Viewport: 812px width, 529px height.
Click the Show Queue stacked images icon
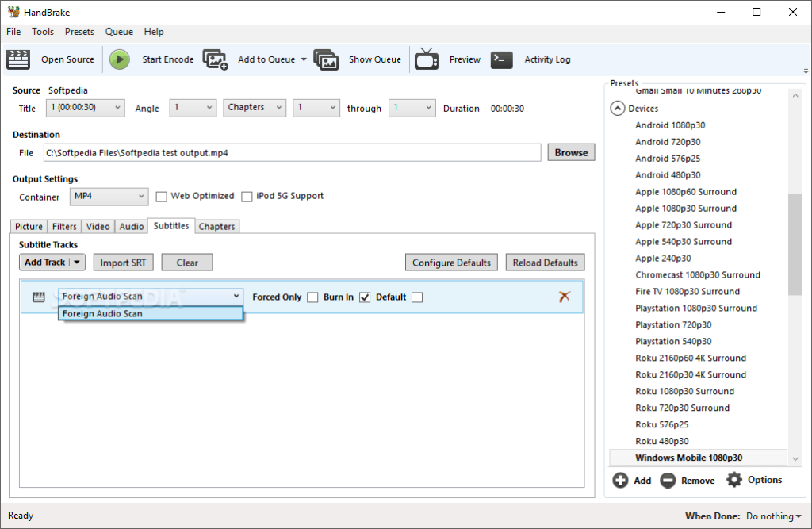pos(326,59)
